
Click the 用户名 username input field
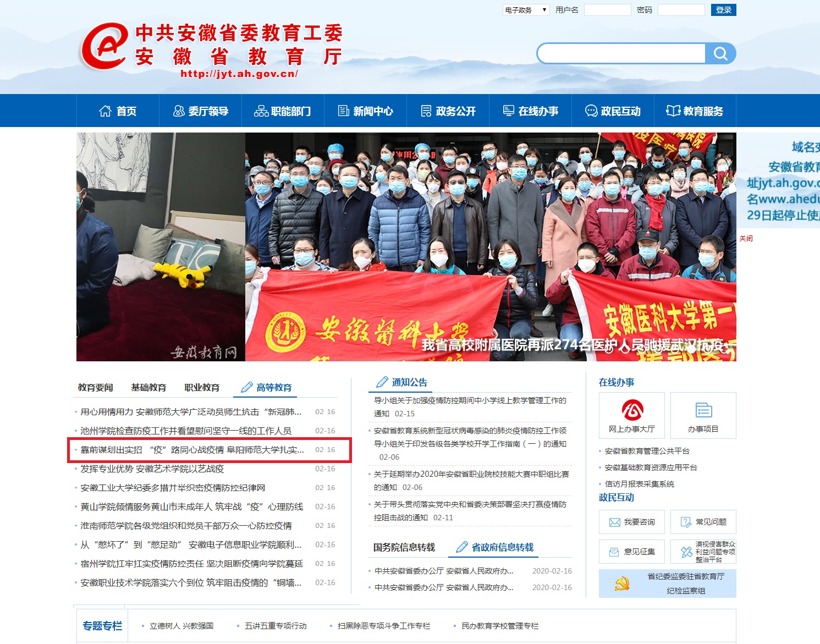(607, 10)
